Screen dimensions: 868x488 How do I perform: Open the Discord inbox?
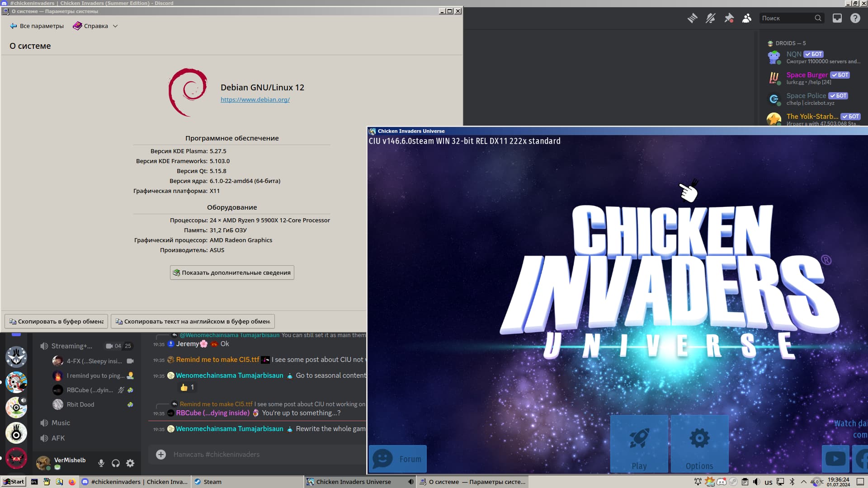point(838,18)
